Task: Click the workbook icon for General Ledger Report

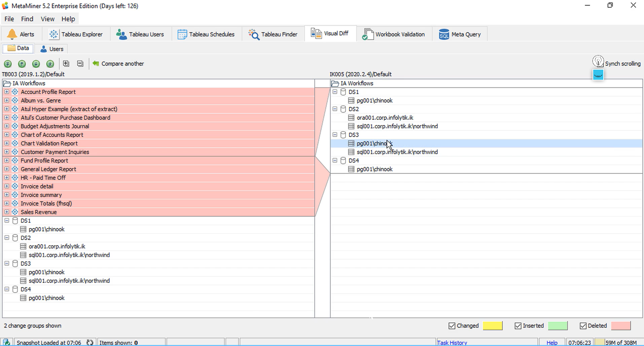Action: pos(15,169)
